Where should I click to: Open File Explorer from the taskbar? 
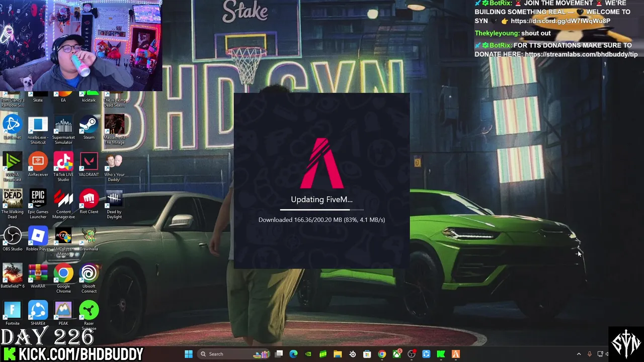click(338, 354)
